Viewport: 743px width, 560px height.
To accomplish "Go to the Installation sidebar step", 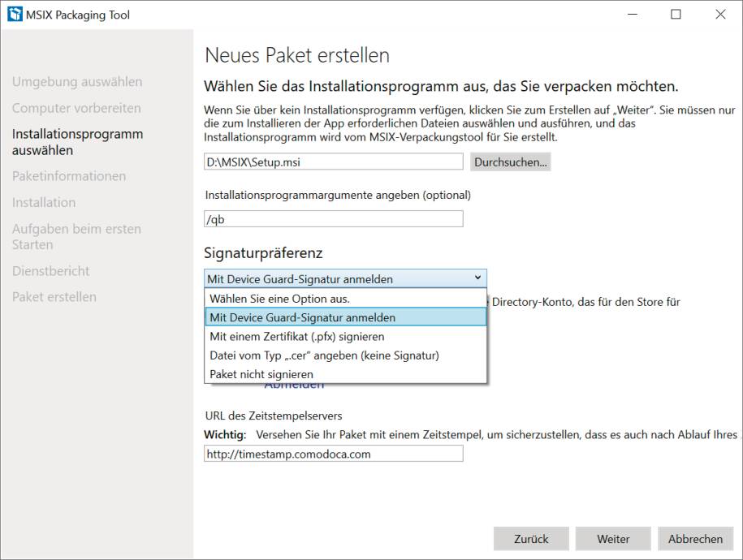I will point(44,202).
